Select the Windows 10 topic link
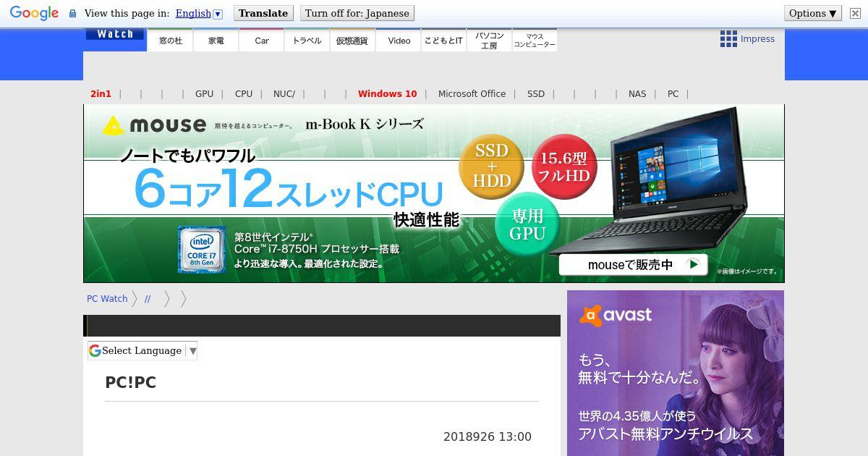Viewport: 868px width, 456px height. (387, 93)
